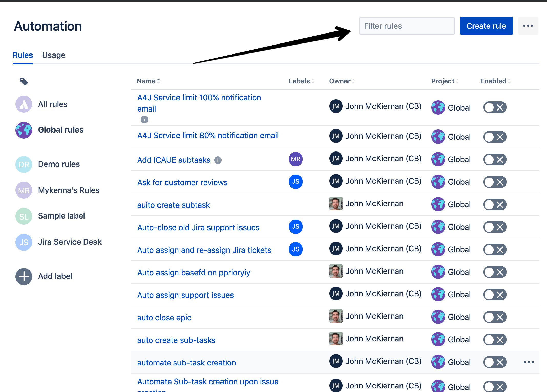Sort rules by Name column
Viewport: 547px width, 392px height.
(x=149, y=81)
